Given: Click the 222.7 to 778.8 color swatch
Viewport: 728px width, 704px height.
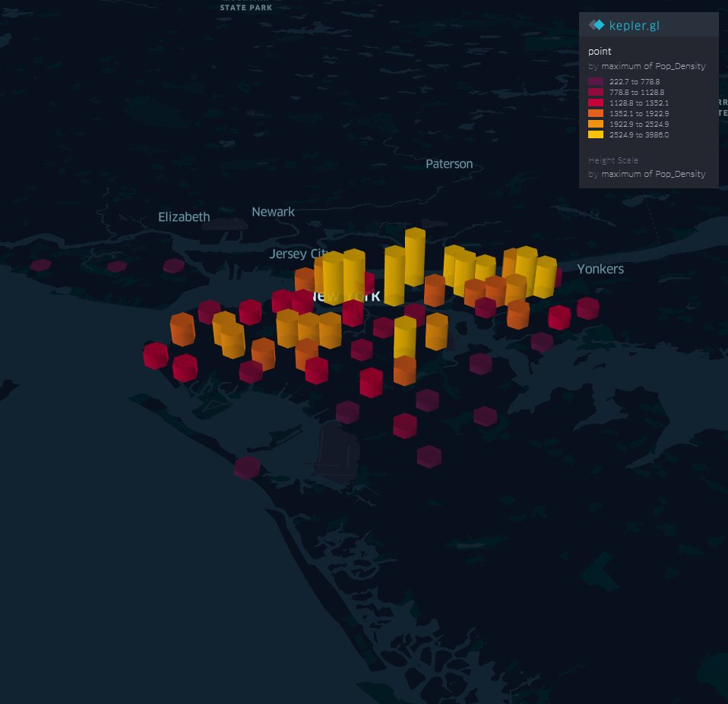Looking at the screenshot, I should [596, 81].
